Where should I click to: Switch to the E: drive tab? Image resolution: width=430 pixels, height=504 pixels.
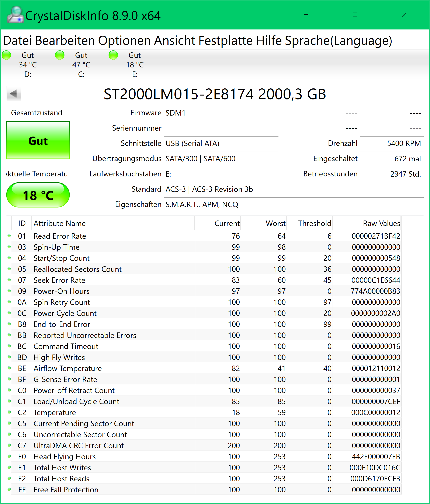pos(135,65)
